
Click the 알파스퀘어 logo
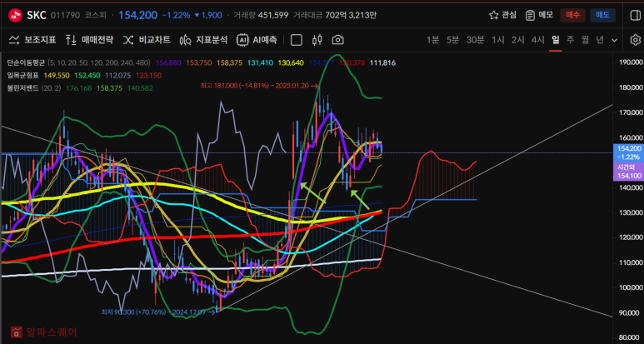pos(44,332)
